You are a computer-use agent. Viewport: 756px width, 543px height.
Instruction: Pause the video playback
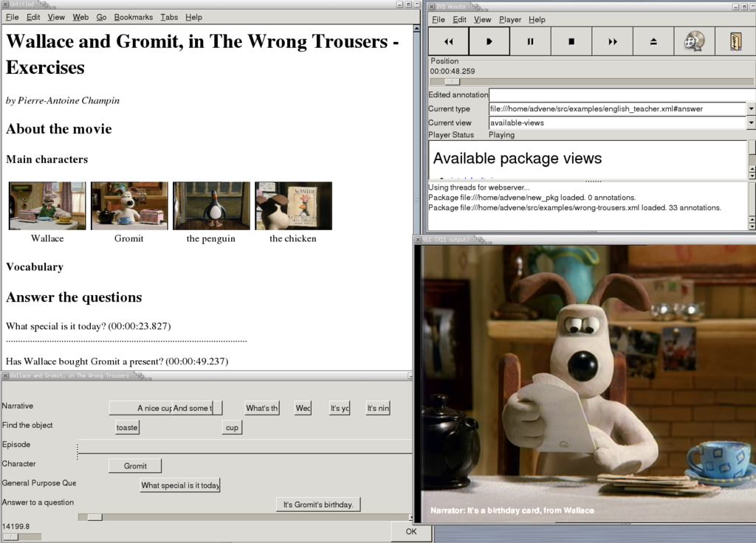(530, 41)
